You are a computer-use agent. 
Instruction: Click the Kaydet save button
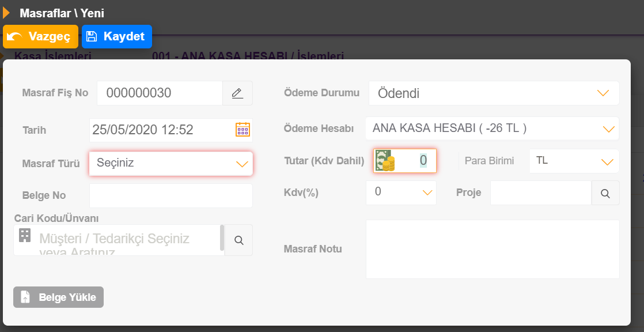coord(116,36)
